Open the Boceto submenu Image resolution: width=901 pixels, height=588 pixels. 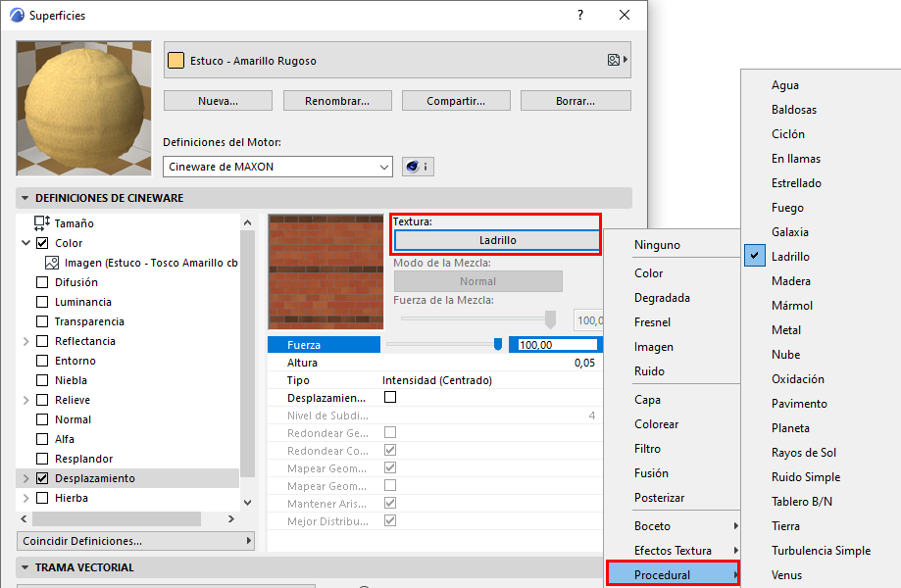click(673, 526)
